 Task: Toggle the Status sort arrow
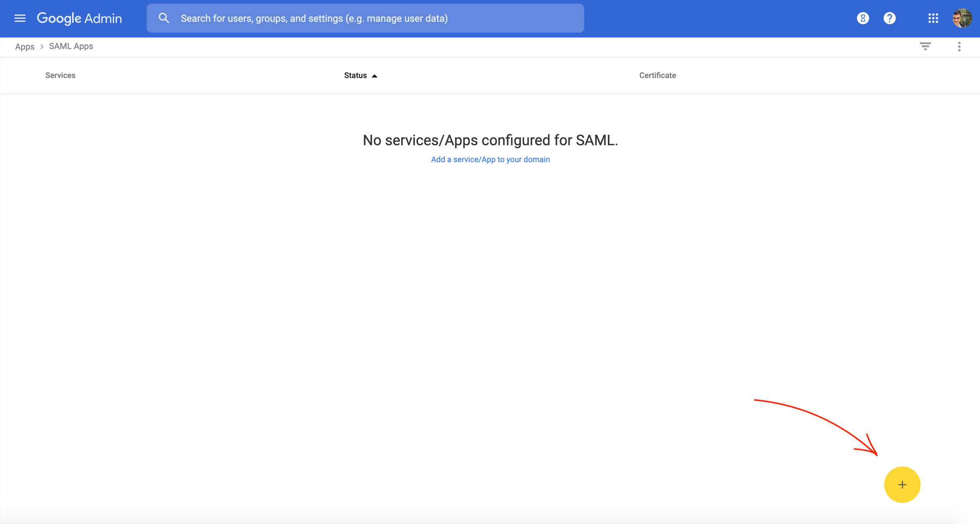[374, 76]
